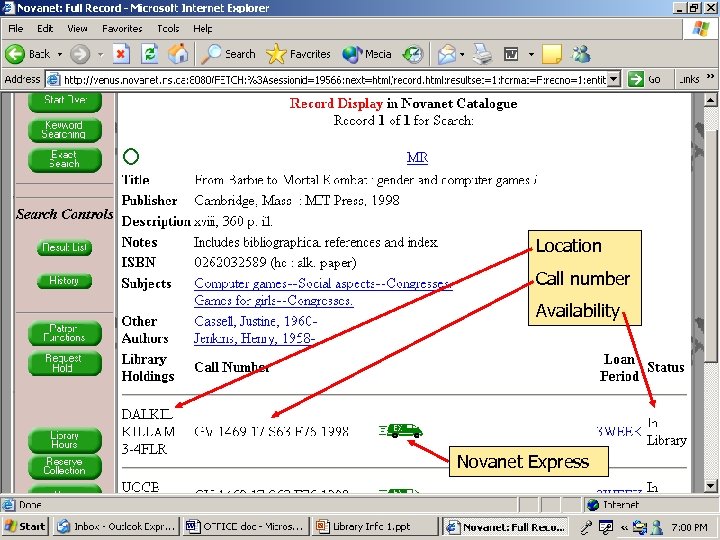Follow the MR link

(x=417, y=158)
